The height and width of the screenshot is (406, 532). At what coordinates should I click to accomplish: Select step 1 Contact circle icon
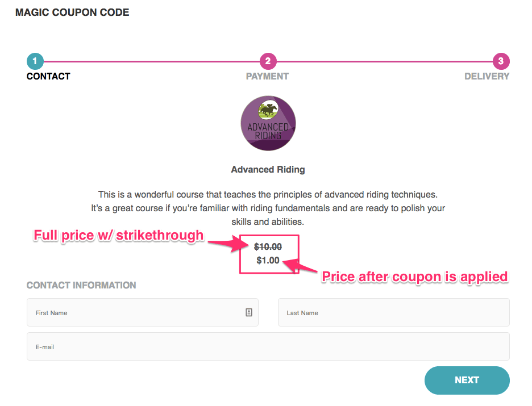pos(34,61)
